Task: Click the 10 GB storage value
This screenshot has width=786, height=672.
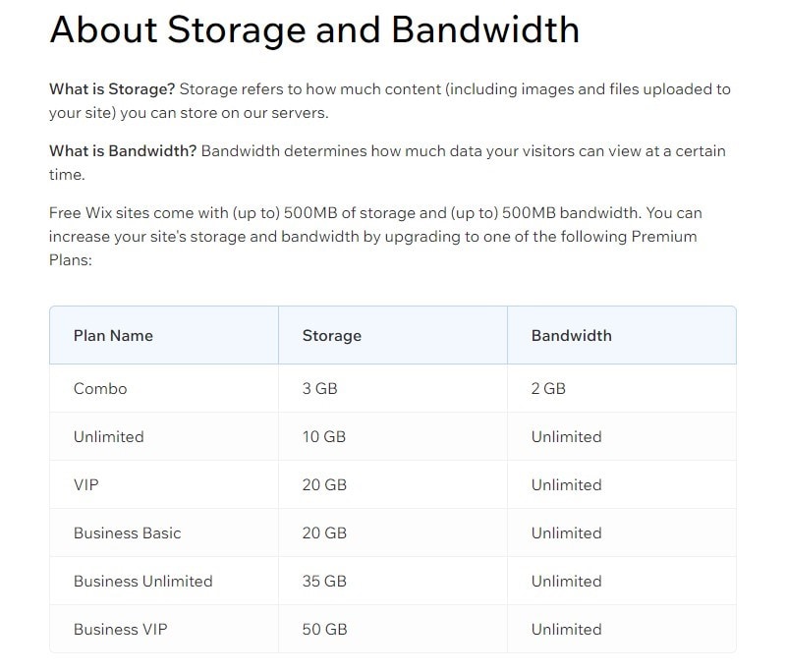Action: coord(324,436)
